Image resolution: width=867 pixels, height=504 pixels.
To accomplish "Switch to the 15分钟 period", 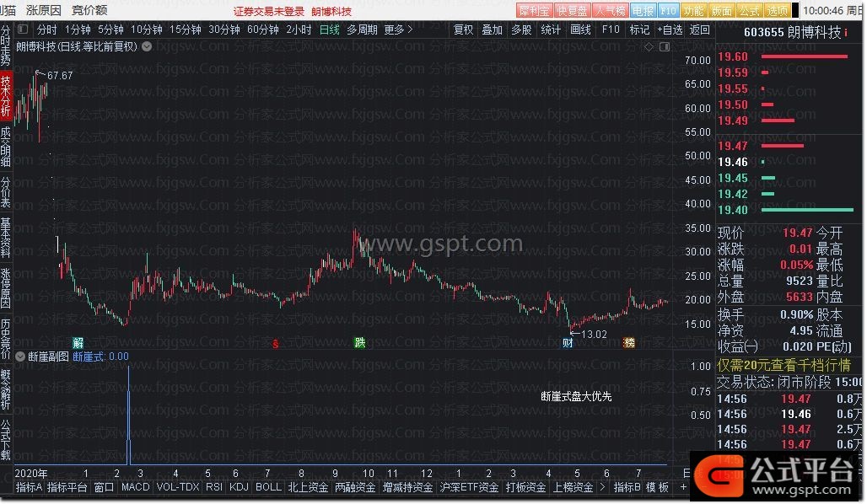I will tap(186, 29).
